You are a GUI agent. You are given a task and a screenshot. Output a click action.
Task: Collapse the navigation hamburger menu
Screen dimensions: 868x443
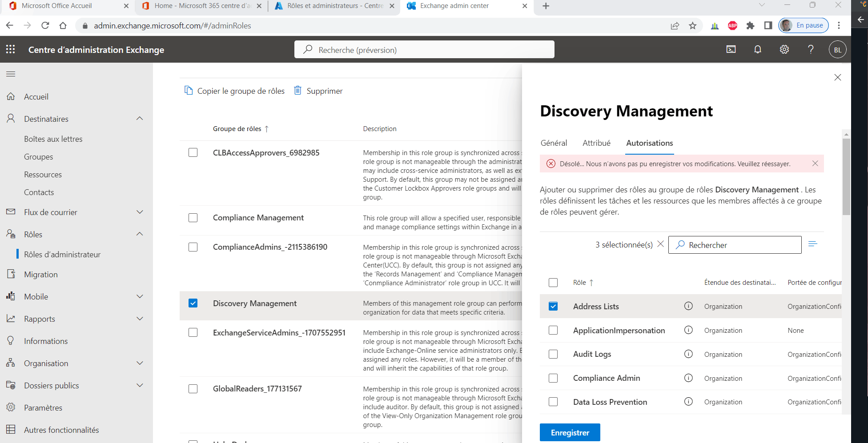(x=11, y=74)
